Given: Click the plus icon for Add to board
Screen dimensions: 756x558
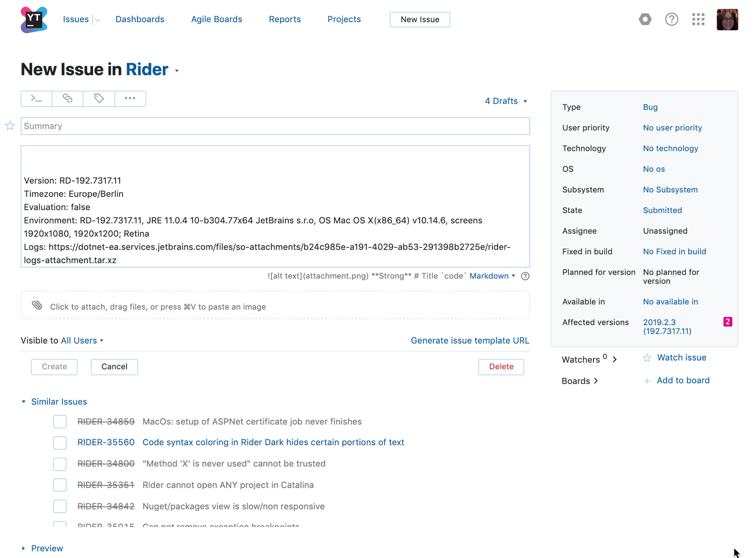Looking at the screenshot, I should click(647, 381).
